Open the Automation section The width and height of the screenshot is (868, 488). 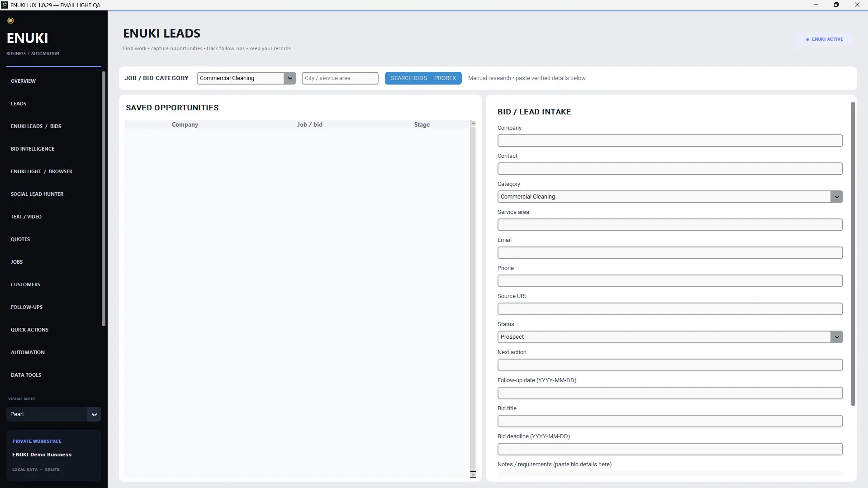click(x=28, y=352)
